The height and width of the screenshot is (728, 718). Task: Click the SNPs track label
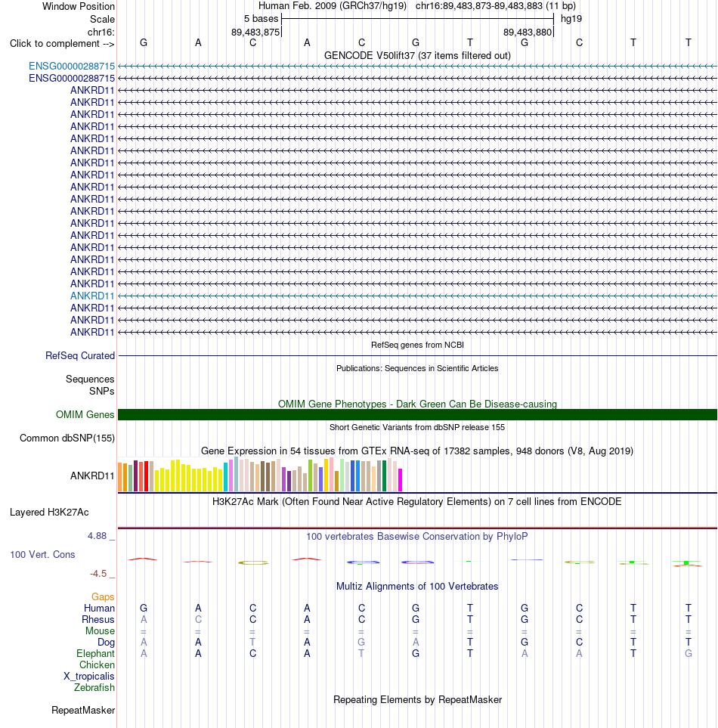(x=101, y=392)
